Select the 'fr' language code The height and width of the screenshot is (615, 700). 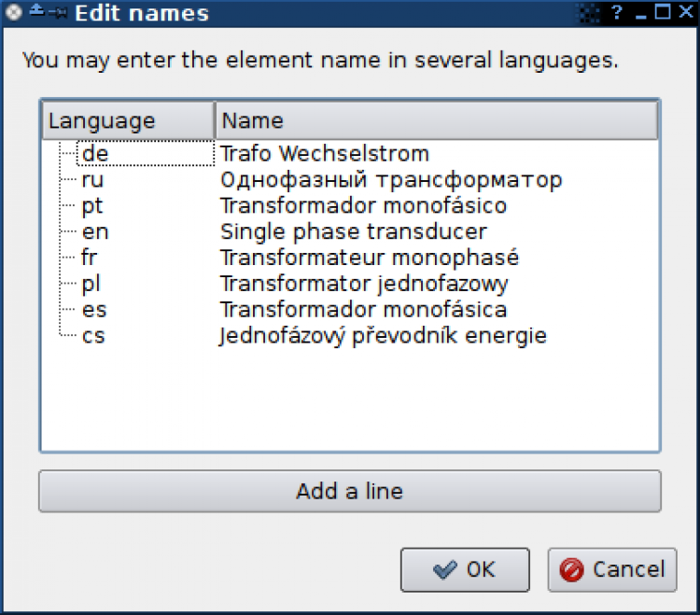point(90,258)
